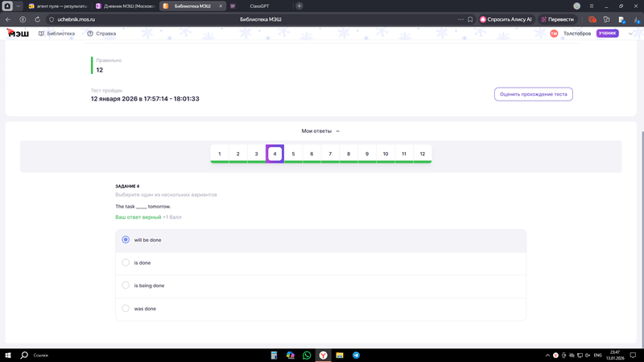Open the user profile dropdown chevron

pos(631,34)
